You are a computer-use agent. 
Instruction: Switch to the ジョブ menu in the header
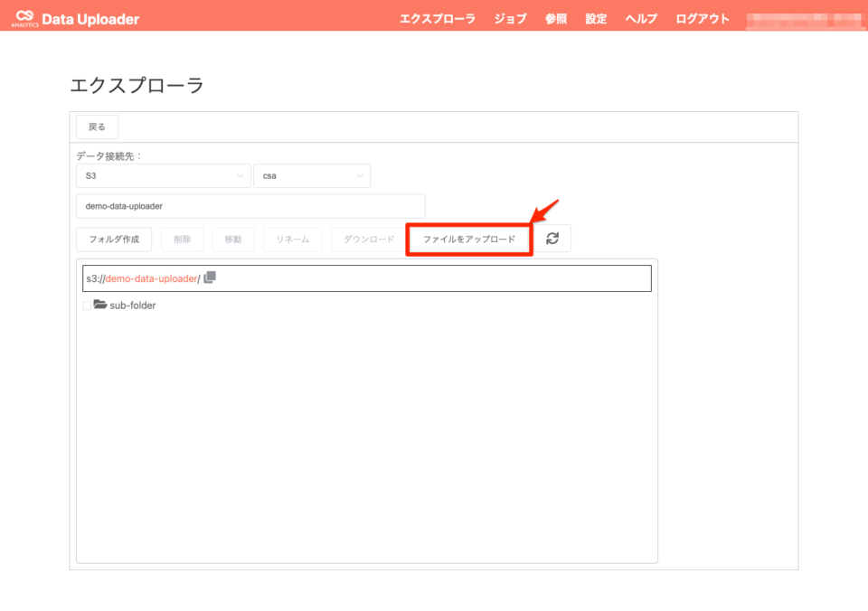tap(509, 17)
